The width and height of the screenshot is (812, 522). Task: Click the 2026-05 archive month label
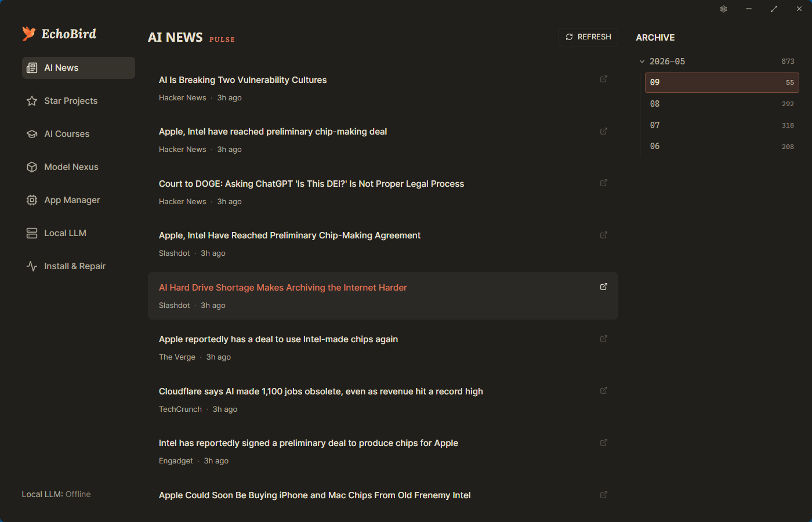667,61
